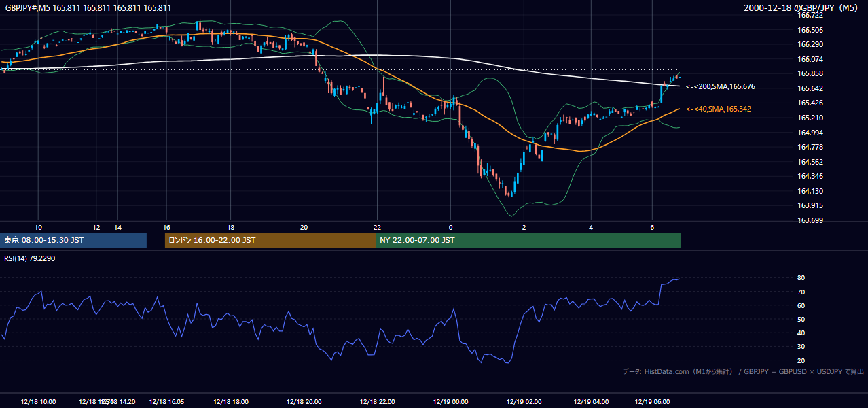Screen dimensions: 868x408
Task: Click hour label 6 under price chart
Action: [x=652, y=227]
